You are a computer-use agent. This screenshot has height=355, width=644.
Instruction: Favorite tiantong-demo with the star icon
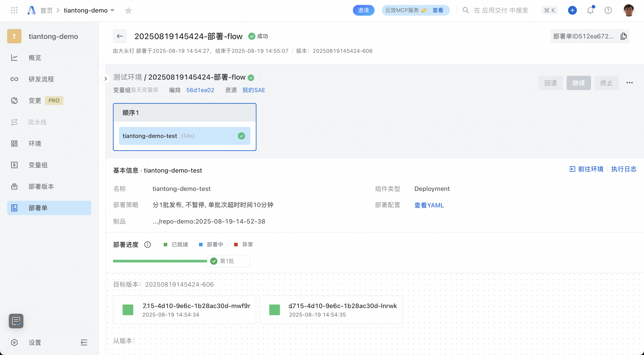128,11
